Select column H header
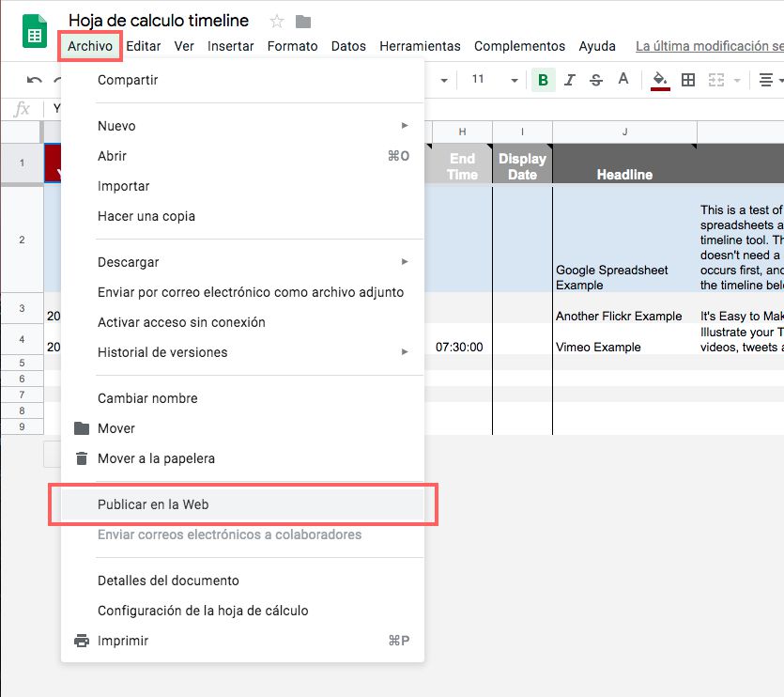Screen dimensions: 784x697 coord(463,132)
